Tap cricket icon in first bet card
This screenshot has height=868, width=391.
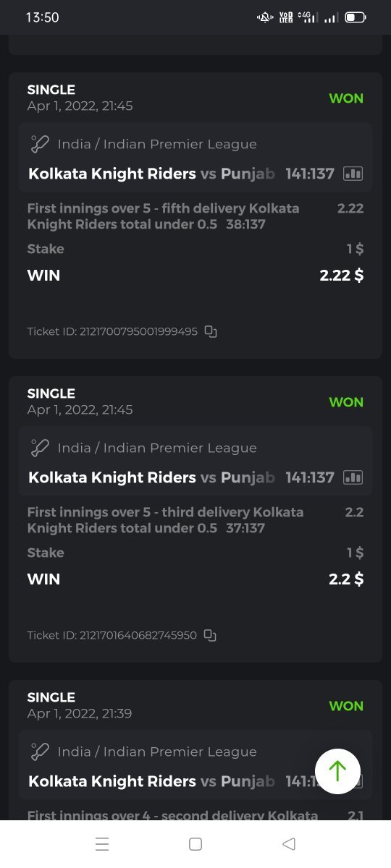40,144
